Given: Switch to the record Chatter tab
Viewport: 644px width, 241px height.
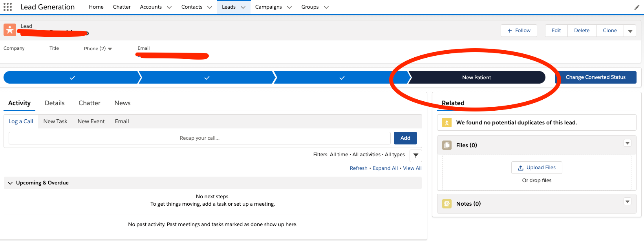Looking at the screenshot, I should point(90,103).
